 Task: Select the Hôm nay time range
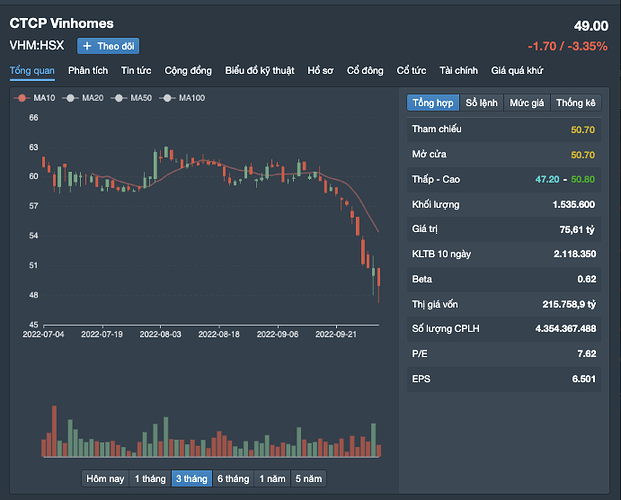(105, 478)
